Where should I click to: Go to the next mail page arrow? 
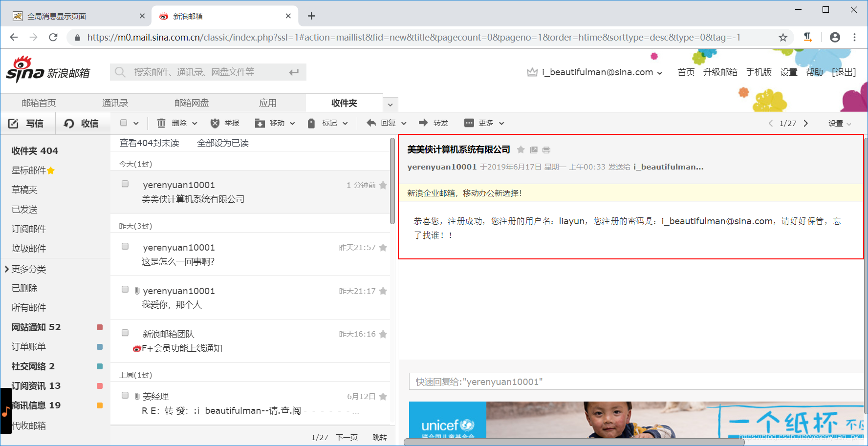point(806,123)
